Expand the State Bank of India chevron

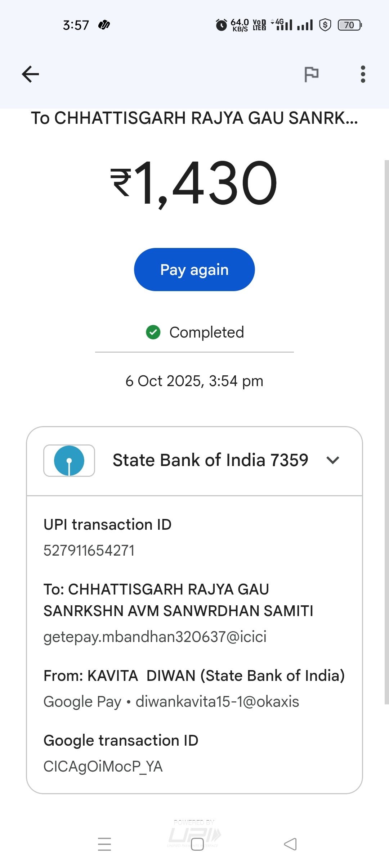point(332,460)
